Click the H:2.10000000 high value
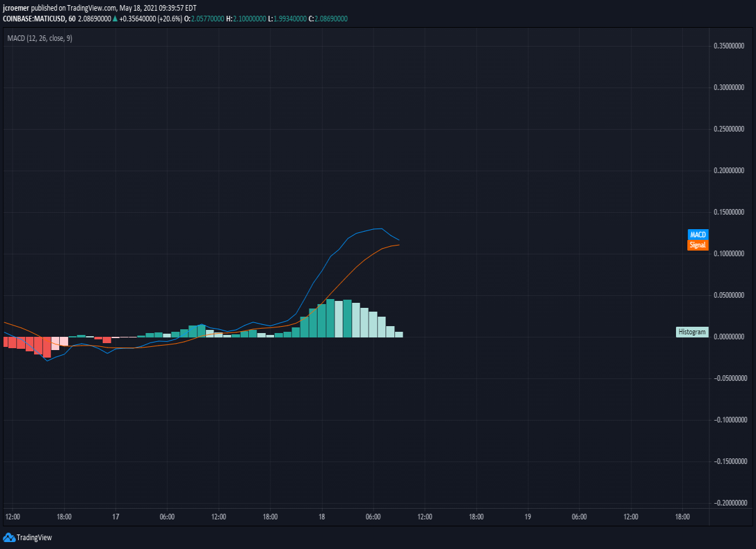756x549 pixels. [246, 19]
